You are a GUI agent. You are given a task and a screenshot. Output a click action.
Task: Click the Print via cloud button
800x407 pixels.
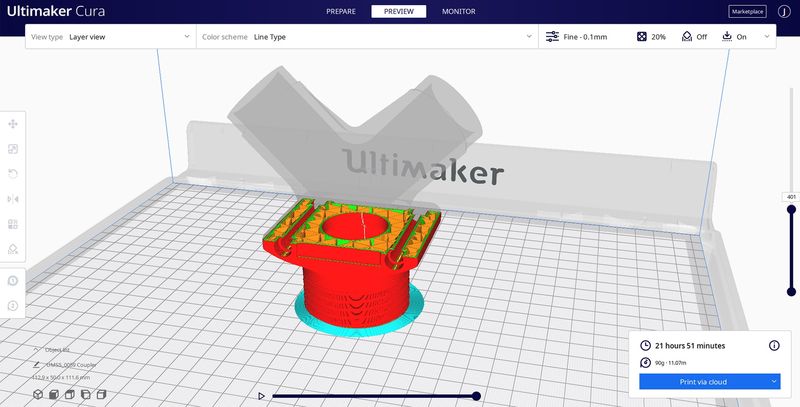703,381
